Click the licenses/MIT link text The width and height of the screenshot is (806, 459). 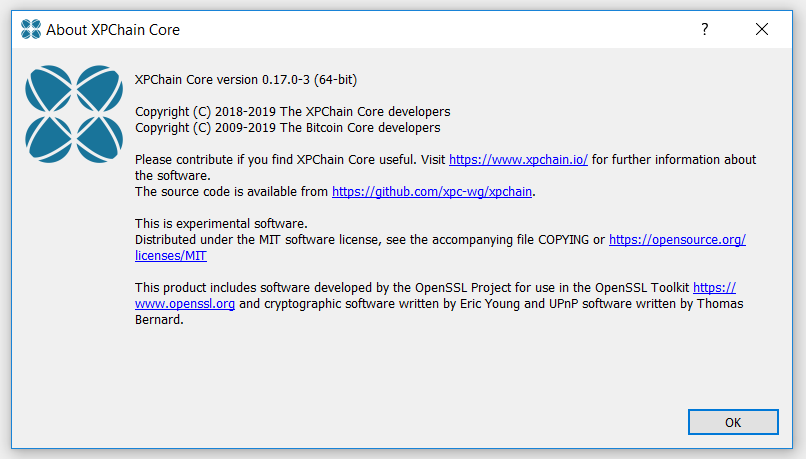[171, 255]
